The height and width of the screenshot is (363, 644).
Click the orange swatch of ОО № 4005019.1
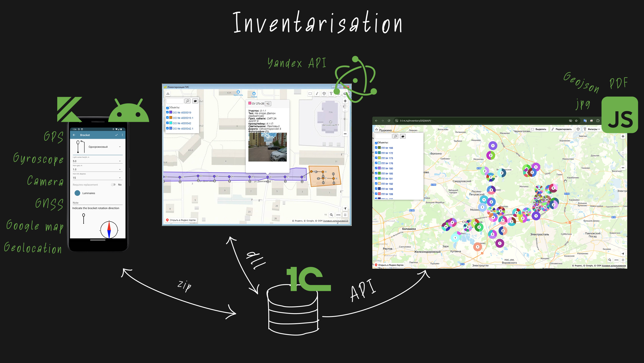point(171,117)
